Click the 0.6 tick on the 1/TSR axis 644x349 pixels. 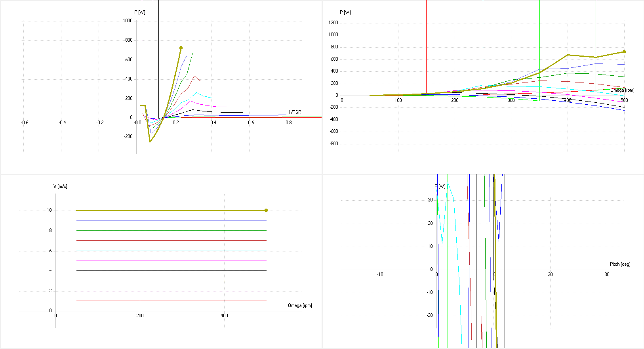pos(251,123)
